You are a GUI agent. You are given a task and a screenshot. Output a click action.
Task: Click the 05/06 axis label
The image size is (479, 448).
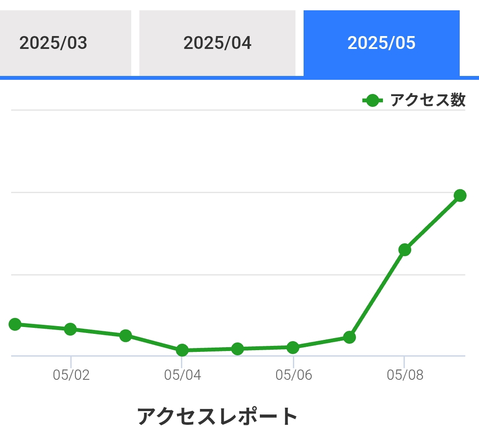pos(294,375)
